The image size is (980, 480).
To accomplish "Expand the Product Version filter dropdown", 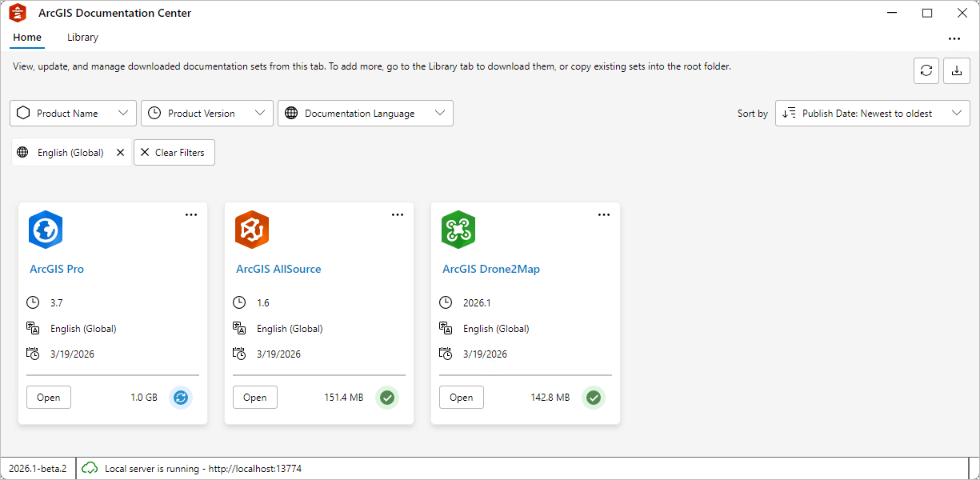I will [x=207, y=113].
